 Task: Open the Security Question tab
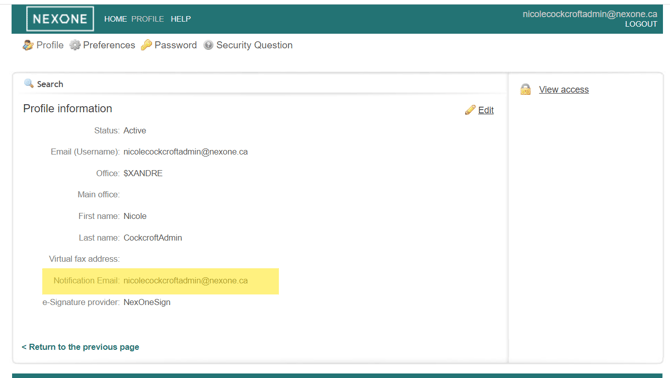tap(254, 45)
